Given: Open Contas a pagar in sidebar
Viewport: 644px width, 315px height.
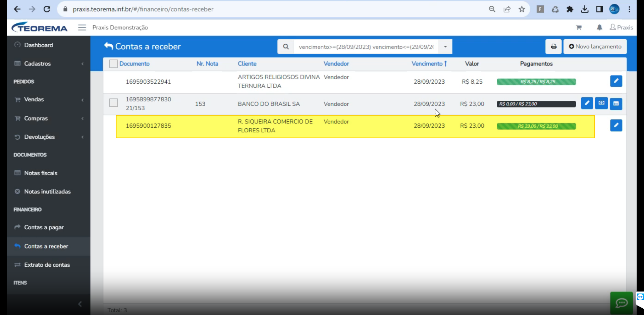Looking at the screenshot, I should pyautogui.click(x=49, y=227).
